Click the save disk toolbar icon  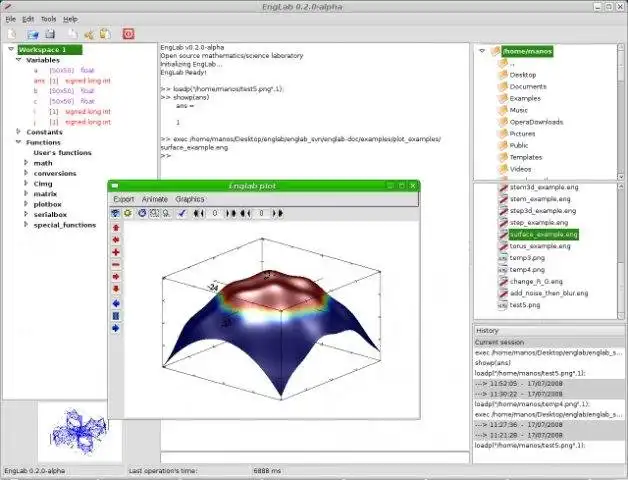pos(50,34)
